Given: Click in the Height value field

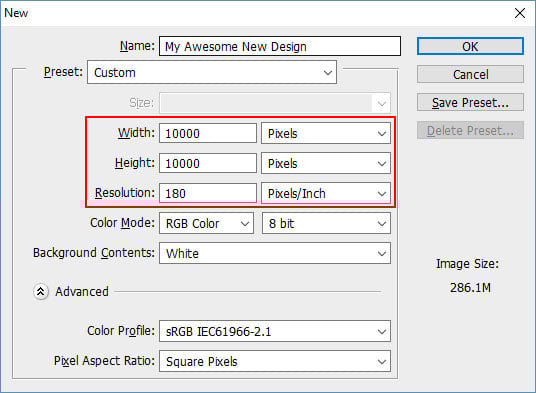Looking at the screenshot, I should point(208,163).
